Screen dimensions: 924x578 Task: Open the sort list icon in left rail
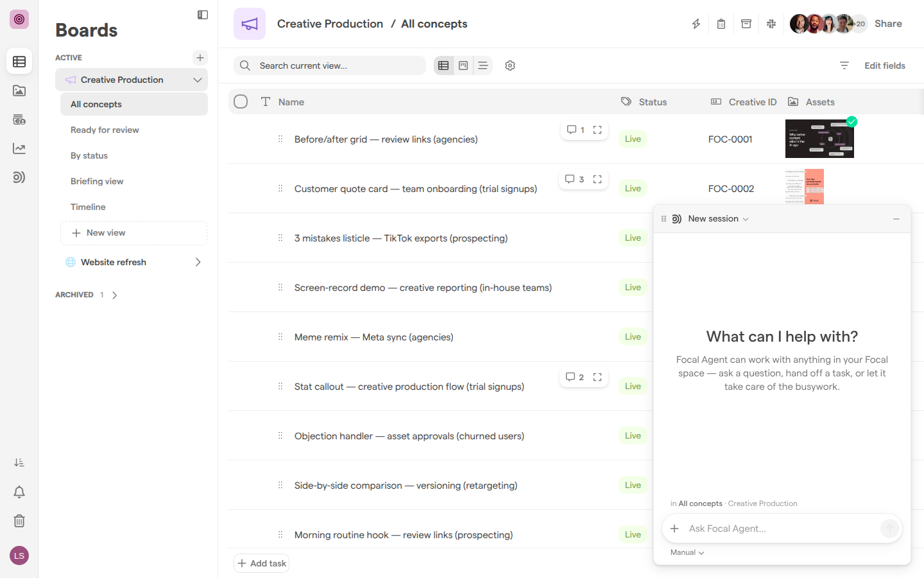coord(19,462)
